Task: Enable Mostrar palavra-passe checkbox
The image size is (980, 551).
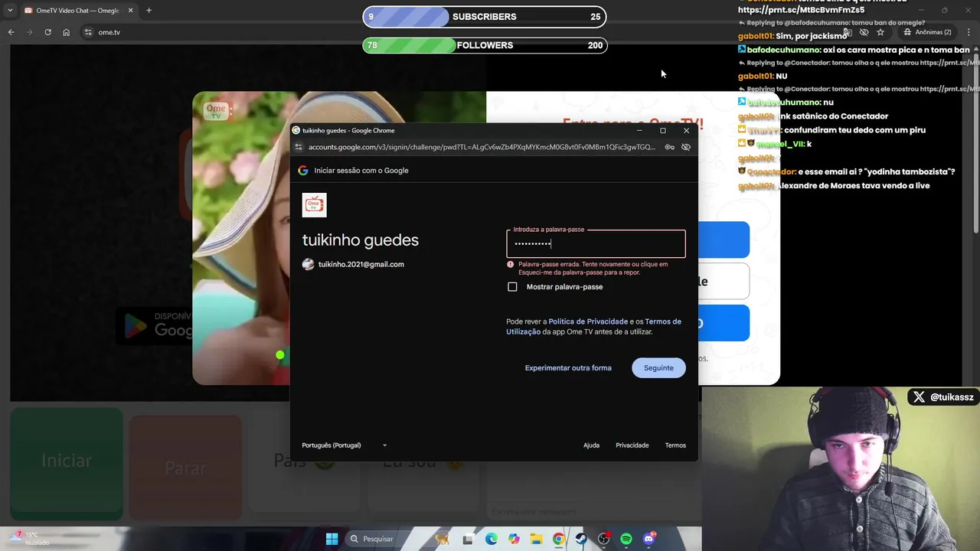Action: (x=512, y=287)
